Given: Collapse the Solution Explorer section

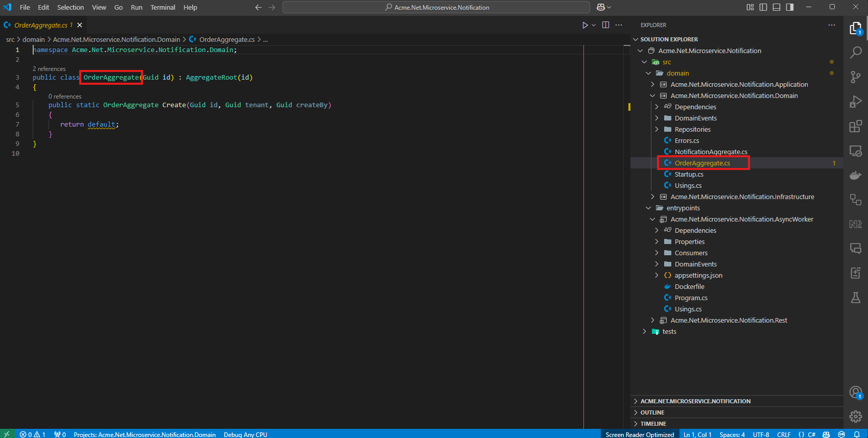Looking at the screenshot, I should click(636, 39).
